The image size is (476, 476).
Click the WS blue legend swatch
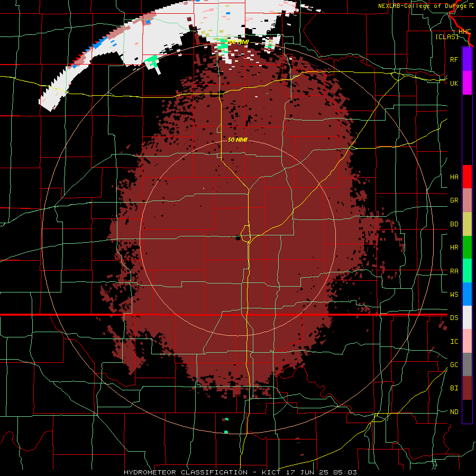coord(467,294)
